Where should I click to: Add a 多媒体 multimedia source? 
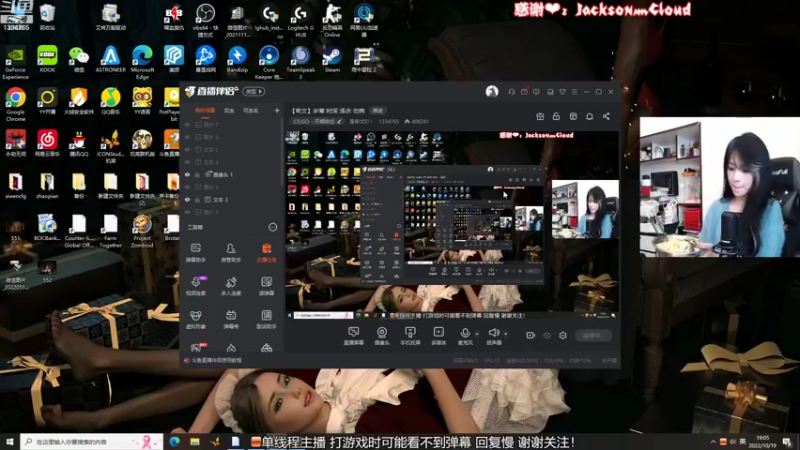click(438, 336)
